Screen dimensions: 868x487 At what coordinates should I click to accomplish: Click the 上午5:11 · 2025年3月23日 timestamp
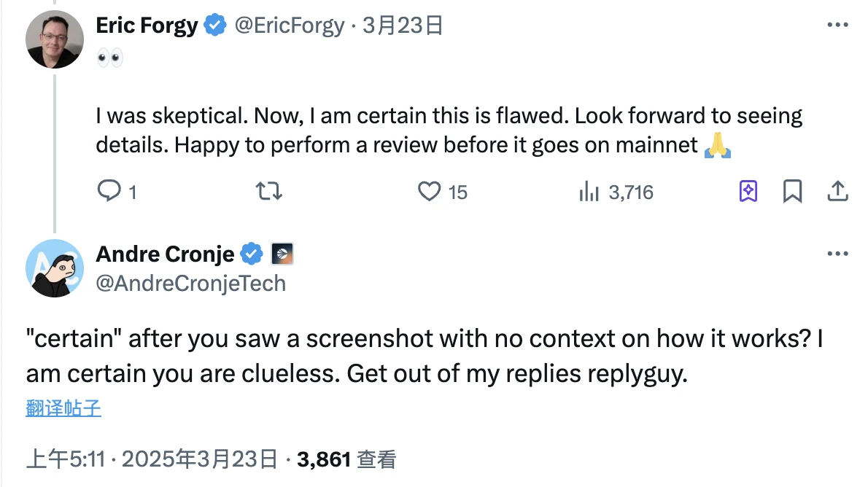pos(152,459)
